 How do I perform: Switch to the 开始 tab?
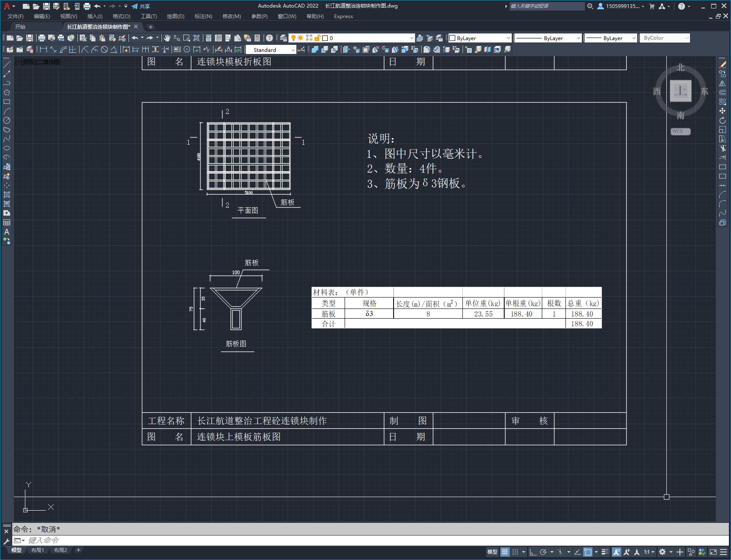point(20,27)
